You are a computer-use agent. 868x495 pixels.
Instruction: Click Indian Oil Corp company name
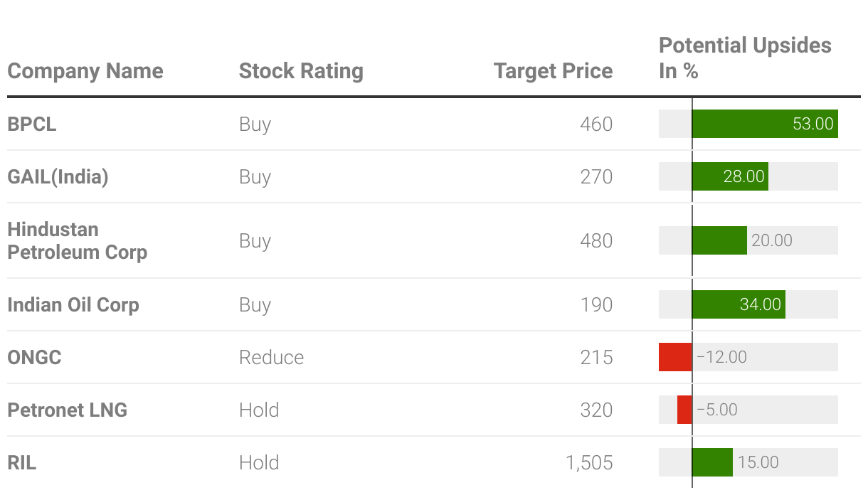[73, 304]
